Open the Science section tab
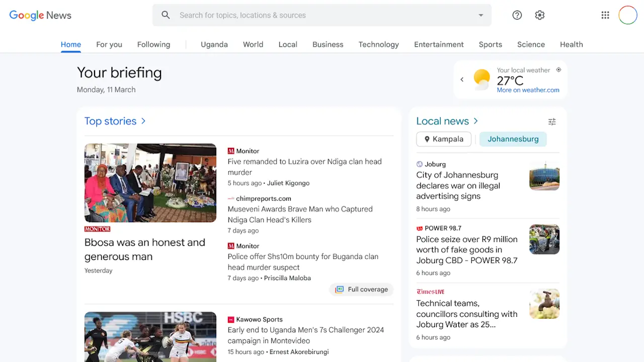 click(x=531, y=44)
